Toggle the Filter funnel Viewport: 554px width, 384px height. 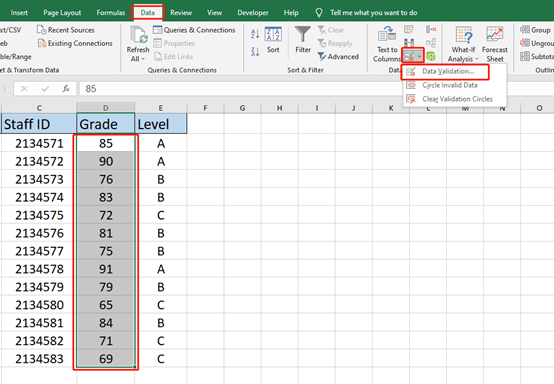303,40
